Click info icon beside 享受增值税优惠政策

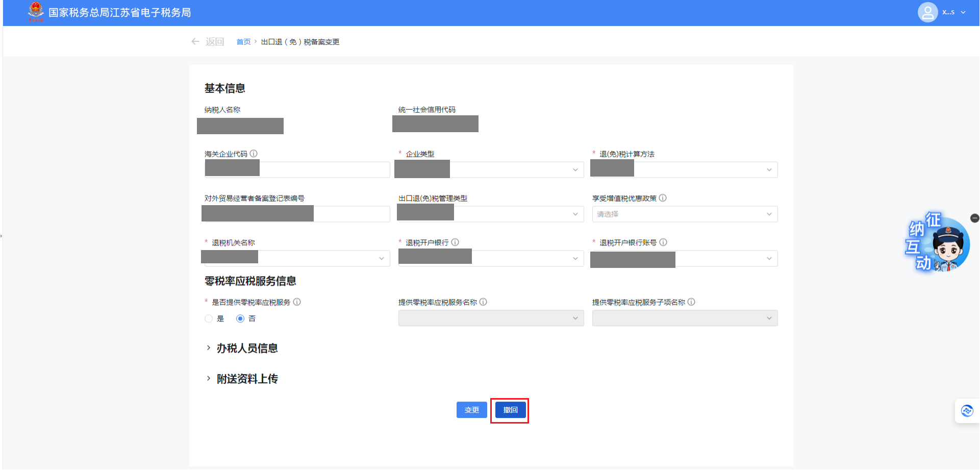[663, 198]
